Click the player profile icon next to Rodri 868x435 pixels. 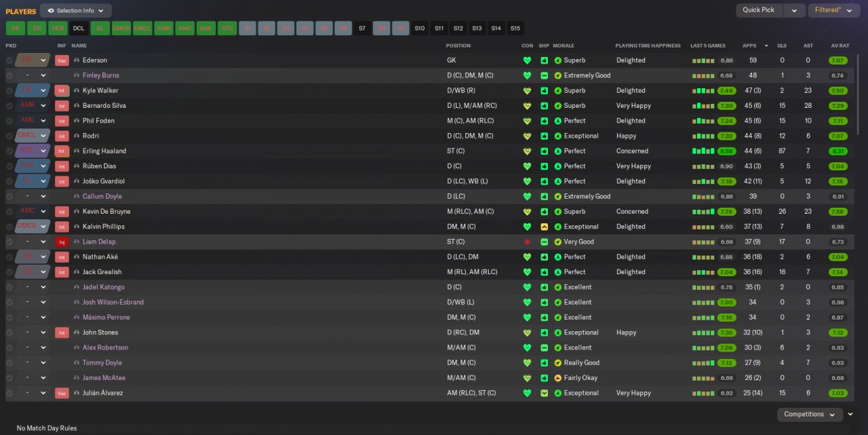click(x=77, y=136)
